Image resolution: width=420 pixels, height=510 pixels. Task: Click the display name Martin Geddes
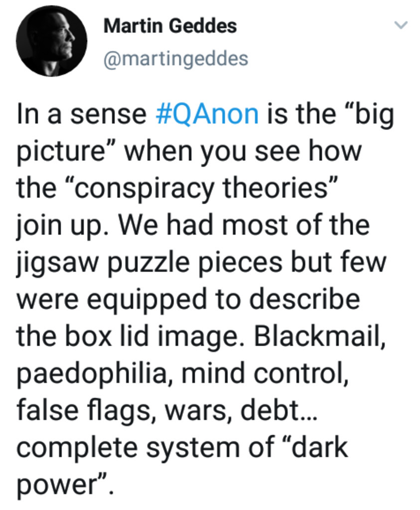pyautogui.click(x=170, y=26)
